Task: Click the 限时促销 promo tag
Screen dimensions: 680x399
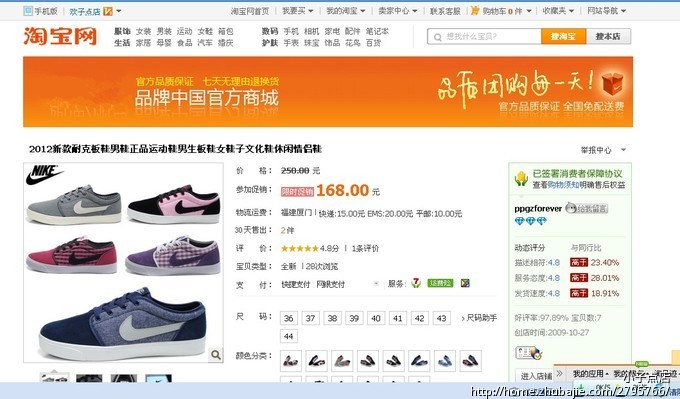Action: 298,191
